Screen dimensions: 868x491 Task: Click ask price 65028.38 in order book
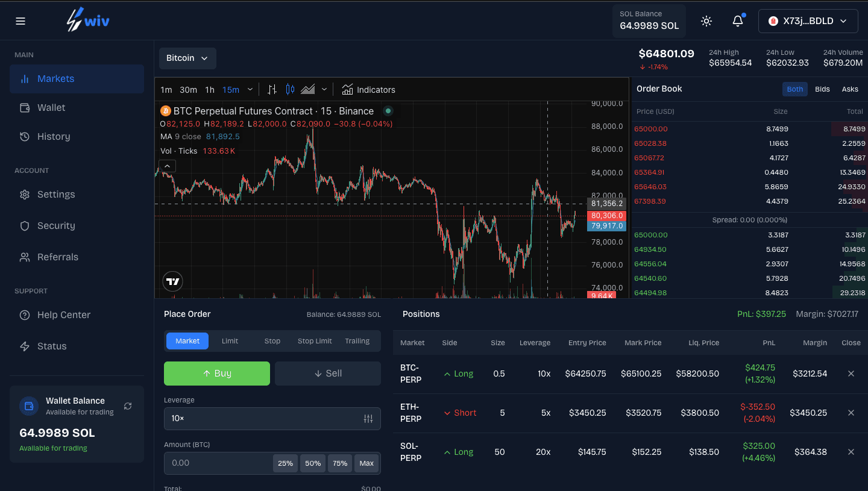(650, 143)
